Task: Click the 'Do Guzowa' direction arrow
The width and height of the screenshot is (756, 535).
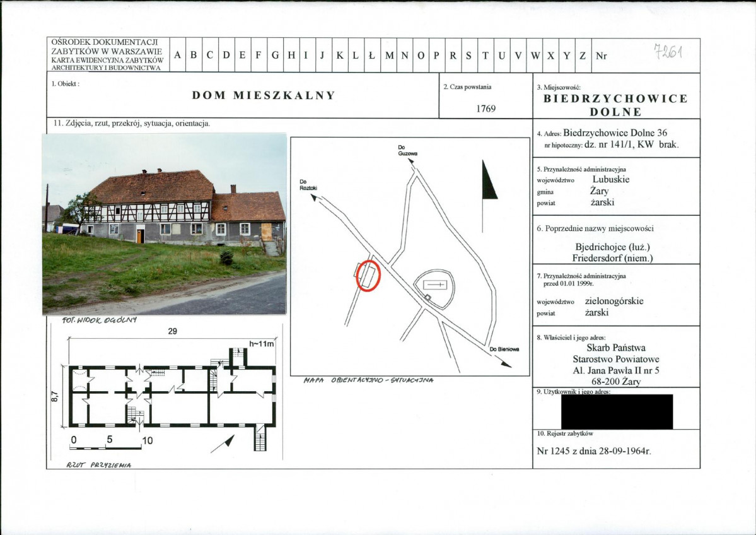Action: [x=411, y=163]
